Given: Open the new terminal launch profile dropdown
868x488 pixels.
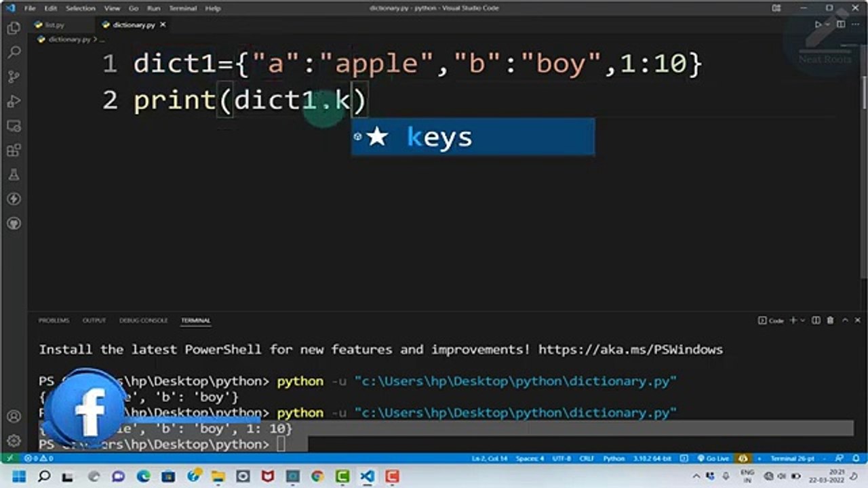Looking at the screenshot, I should click(803, 321).
